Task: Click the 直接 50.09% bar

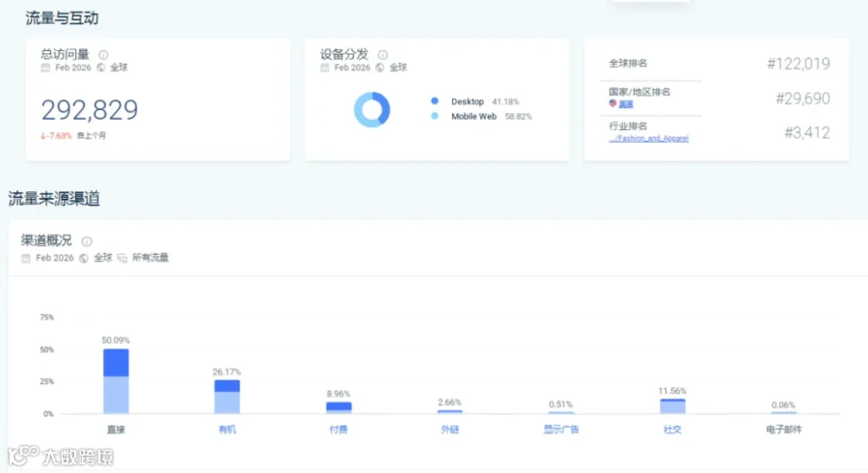Action: 116,381
